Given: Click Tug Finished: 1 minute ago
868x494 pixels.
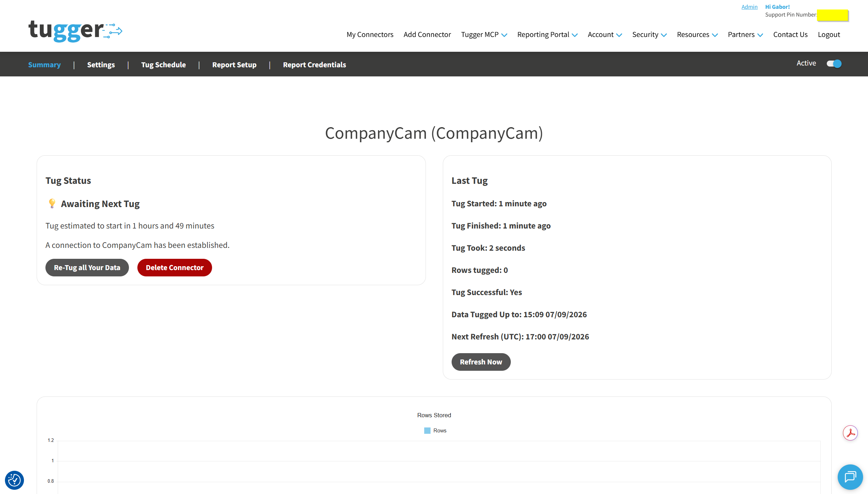Looking at the screenshot, I should pos(501,226).
